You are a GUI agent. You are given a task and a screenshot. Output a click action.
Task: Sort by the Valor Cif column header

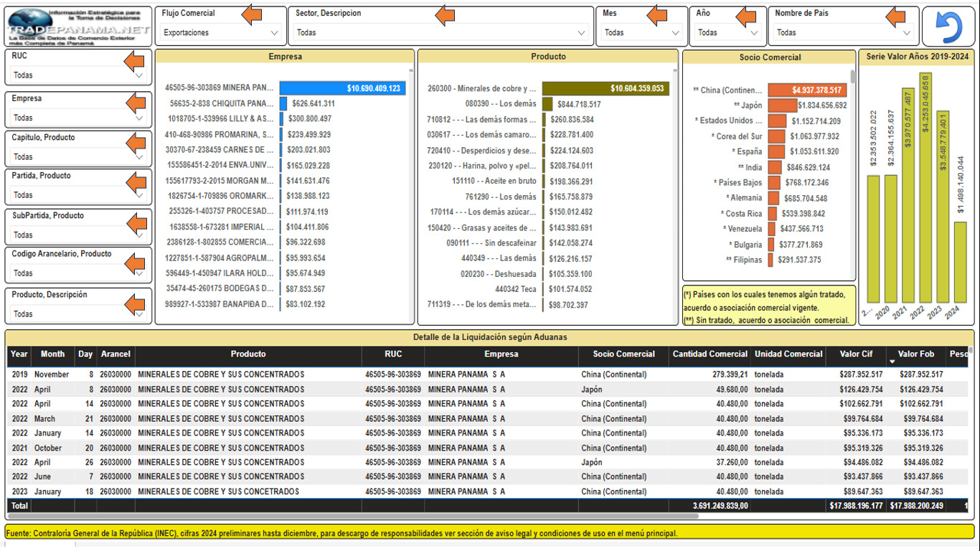click(856, 354)
